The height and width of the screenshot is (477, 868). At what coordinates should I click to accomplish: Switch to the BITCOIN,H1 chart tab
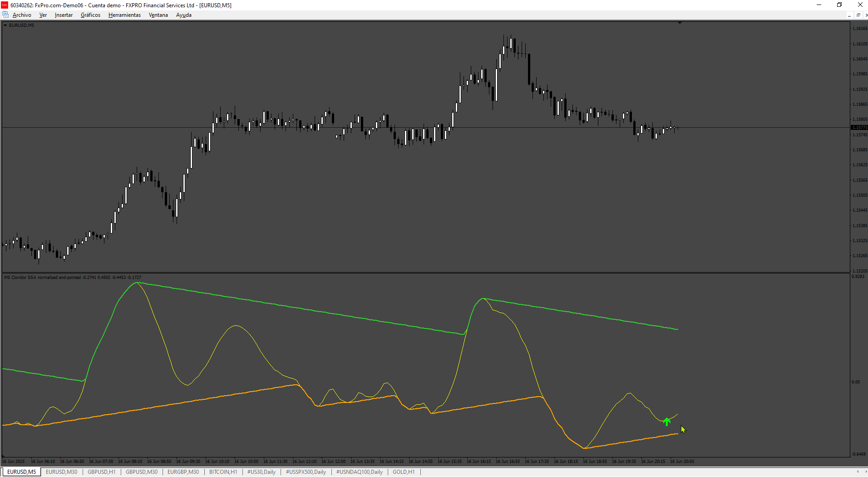tap(223, 472)
